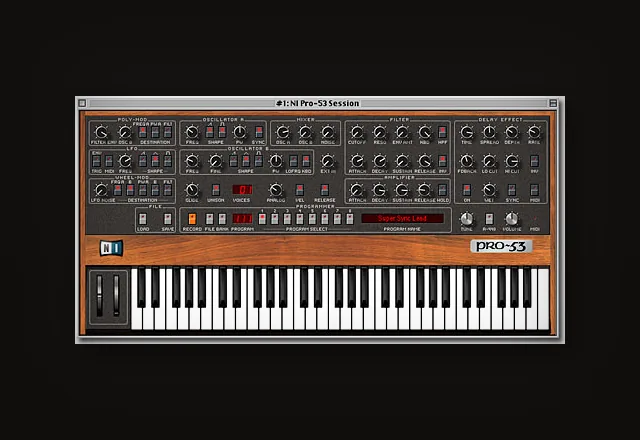Choose Program Select button 4

(300, 219)
